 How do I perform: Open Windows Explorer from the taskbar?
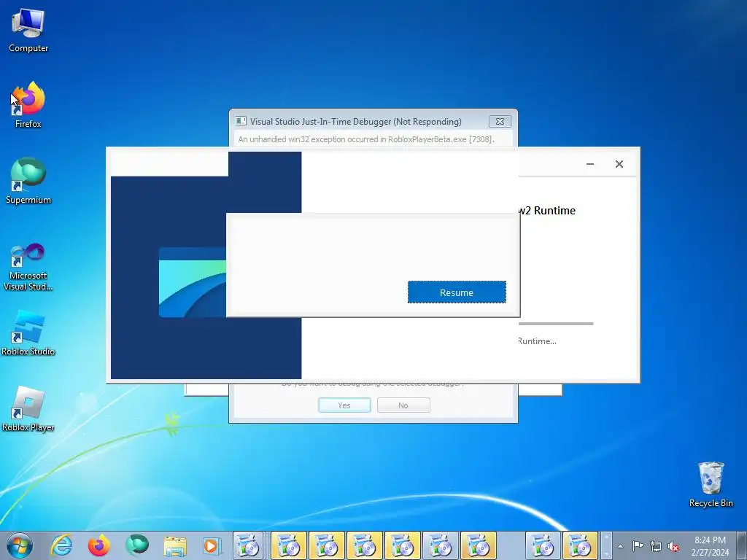pos(175,545)
